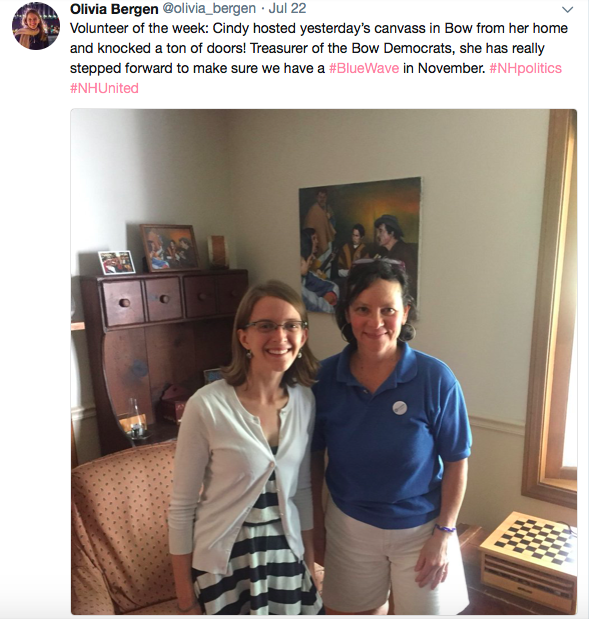Visit the #NHUnited hashtag

(104, 88)
